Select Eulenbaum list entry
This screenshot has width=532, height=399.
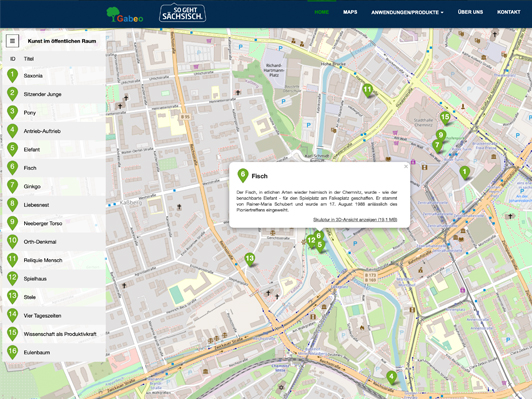pyautogui.click(x=54, y=353)
